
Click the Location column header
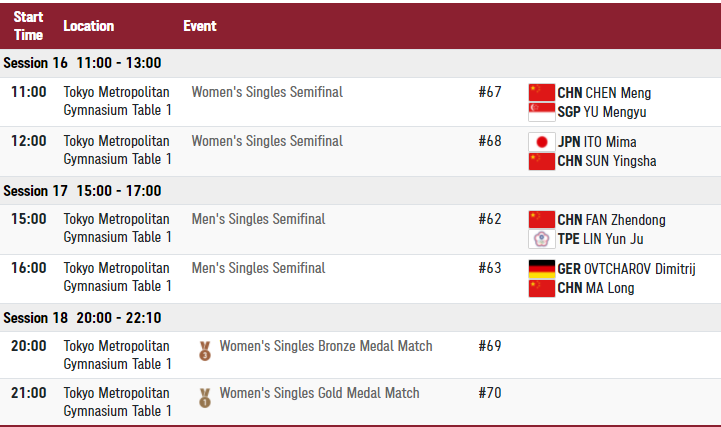pyautogui.click(x=89, y=26)
